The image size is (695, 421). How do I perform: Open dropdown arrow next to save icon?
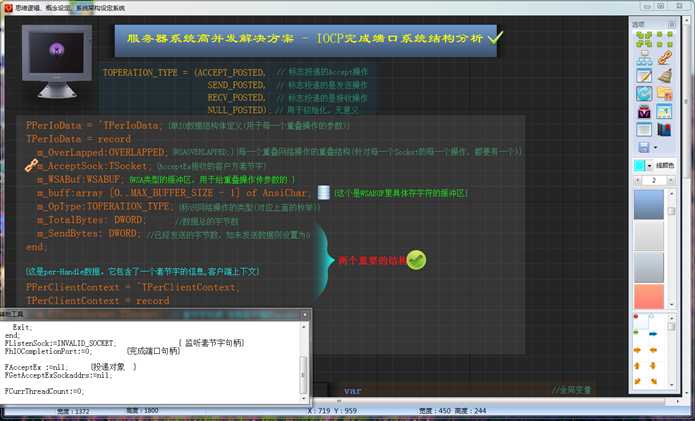pyautogui.click(x=655, y=148)
